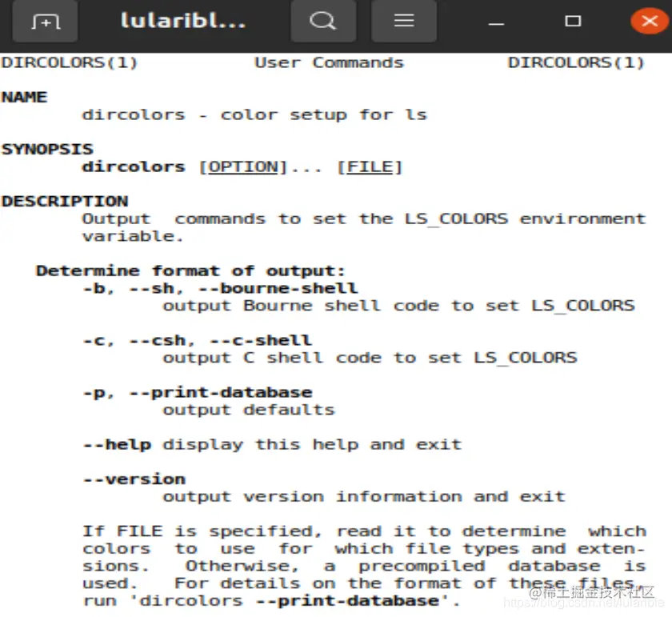
Task: Click 'Determine format of output:' subheading
Action: (190, 270)
